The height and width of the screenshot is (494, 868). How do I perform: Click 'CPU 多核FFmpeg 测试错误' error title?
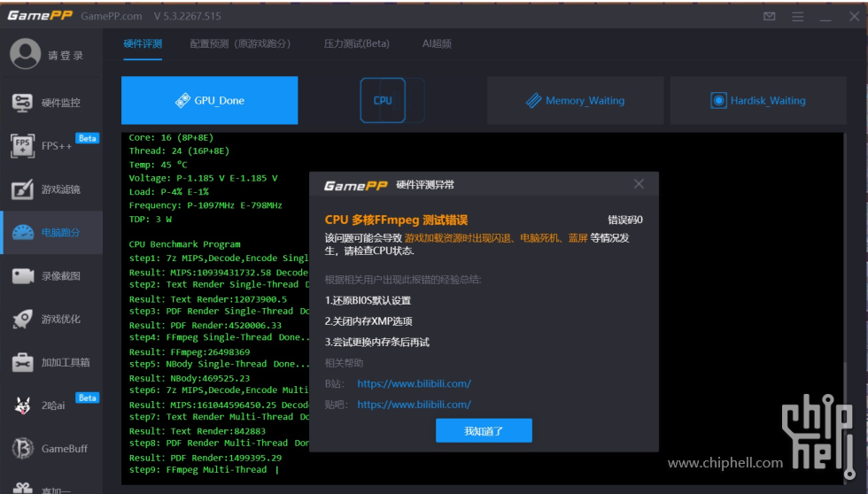[397, 220]
